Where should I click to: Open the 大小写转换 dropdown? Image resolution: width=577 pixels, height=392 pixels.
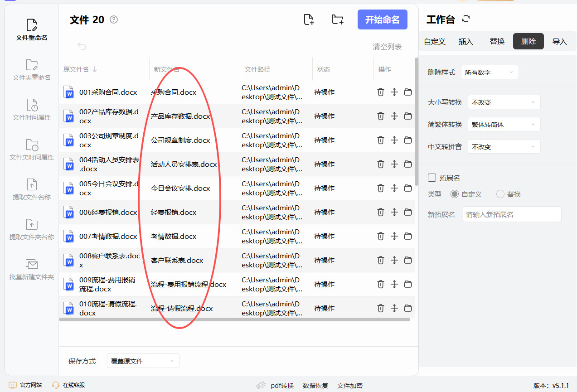pos(504,102)
